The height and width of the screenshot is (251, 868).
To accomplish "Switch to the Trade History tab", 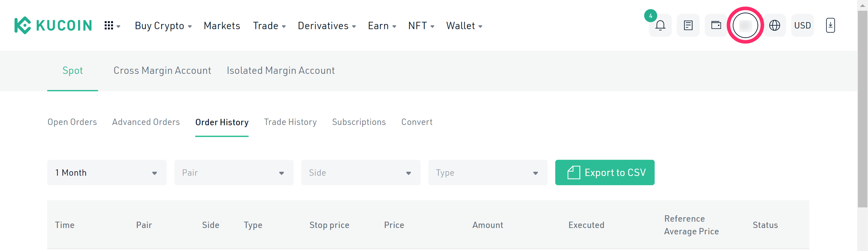I will [x=290, y=122].
